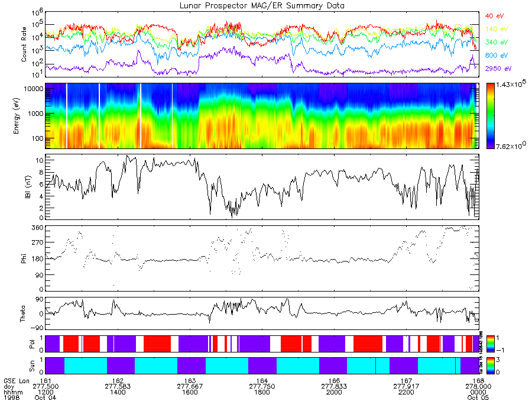The height and width of the screenshot is (414, 532).
Task: Click the '1600' time tick label
Action: [190, 392]
